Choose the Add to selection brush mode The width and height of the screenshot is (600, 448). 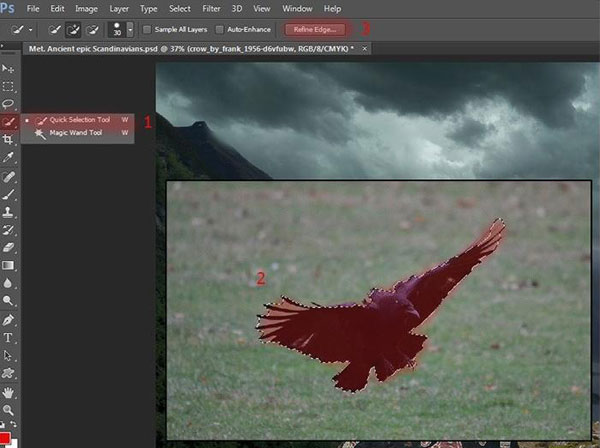point(73,29)
